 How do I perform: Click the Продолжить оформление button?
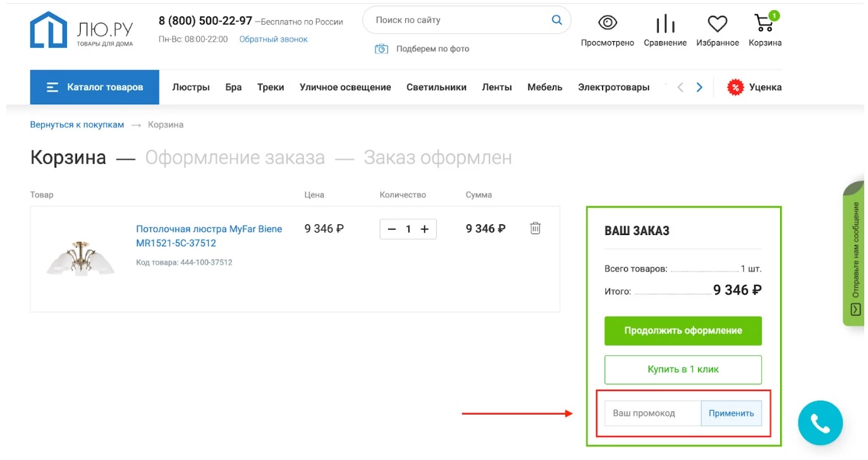click(x=683, y=330)
